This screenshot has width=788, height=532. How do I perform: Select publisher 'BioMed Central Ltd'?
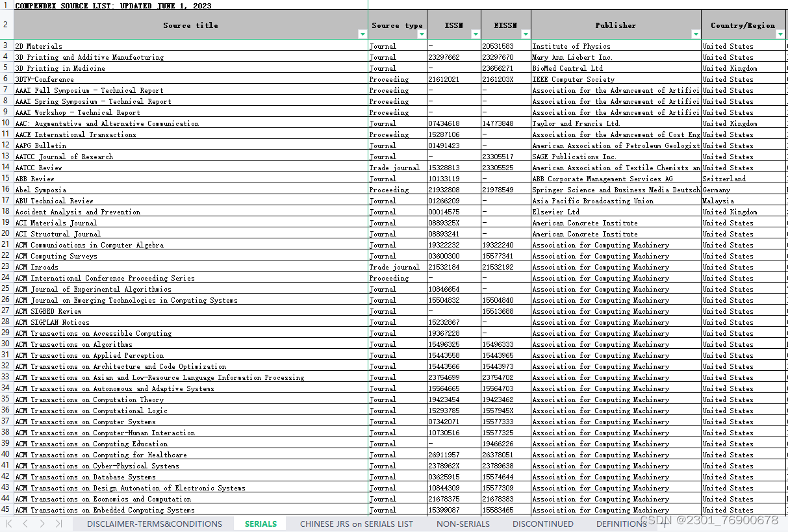point(616,68)
